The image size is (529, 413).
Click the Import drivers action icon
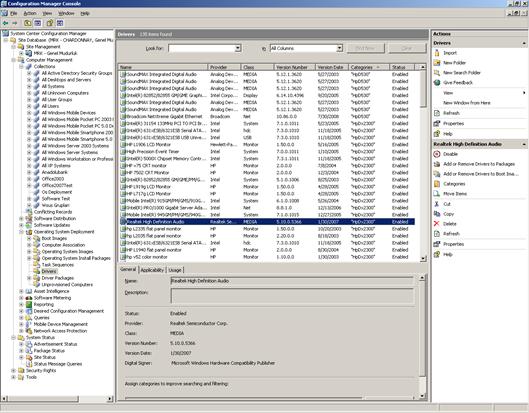coord(437,53)
